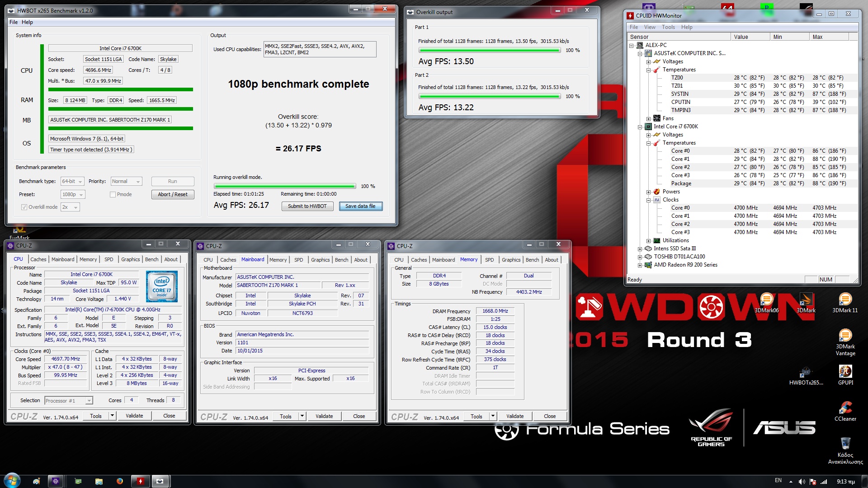
Task: Open the Recycle Bin desktop icon
Action: [845, 450]
